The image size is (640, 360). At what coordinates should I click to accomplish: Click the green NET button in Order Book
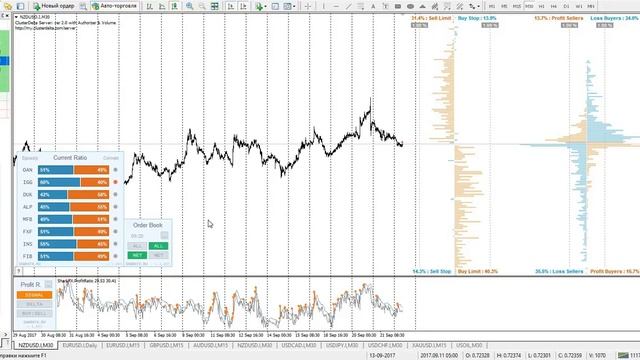[137, 256]
